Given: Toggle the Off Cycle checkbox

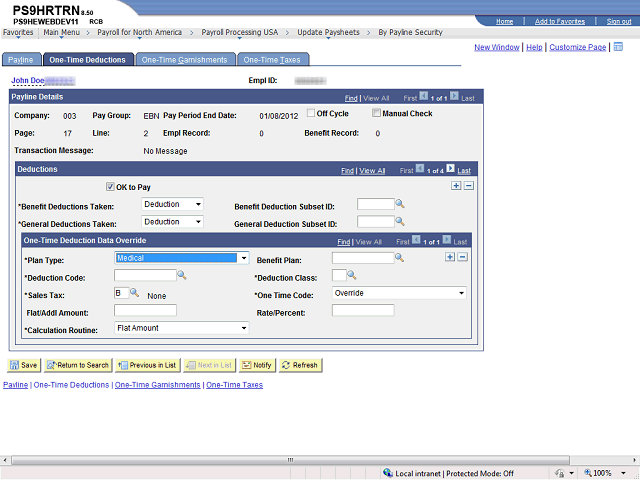Looking at the screenshot, I should 311,113.
